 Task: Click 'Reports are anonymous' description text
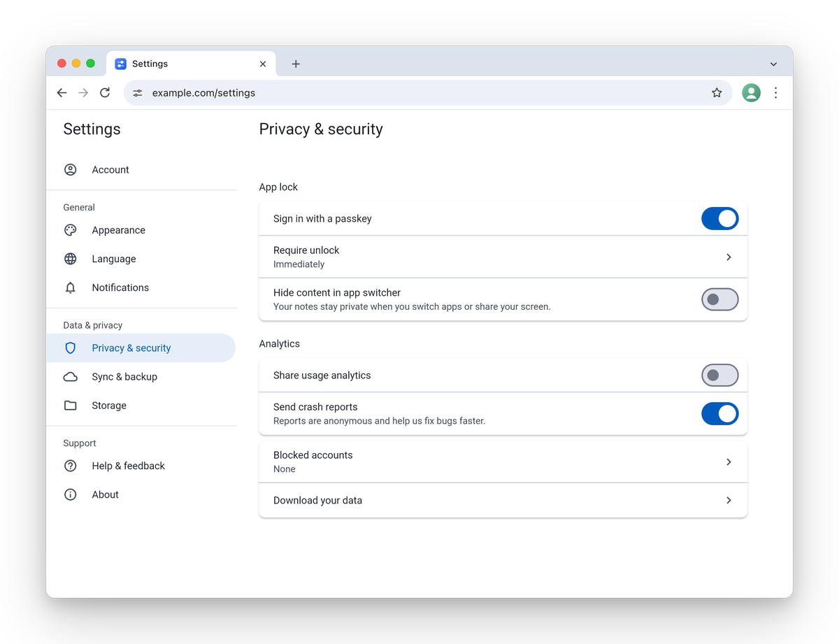pos(380,421)
